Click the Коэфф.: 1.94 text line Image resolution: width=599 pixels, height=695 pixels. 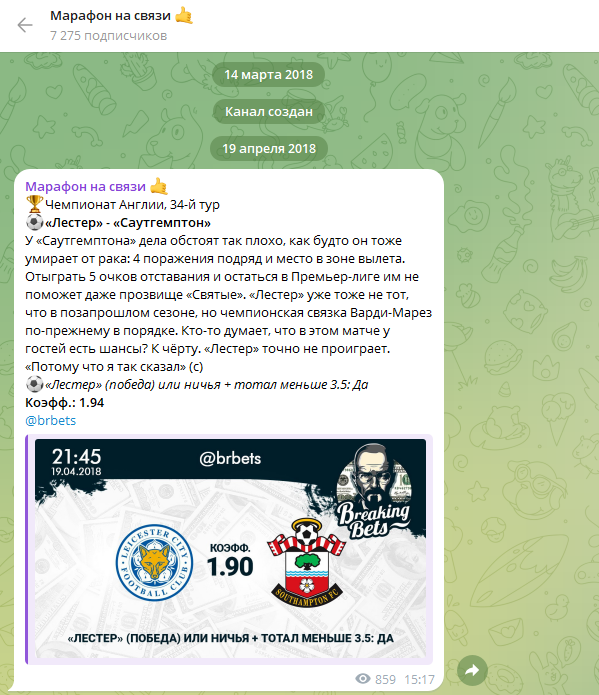[64, 402]
